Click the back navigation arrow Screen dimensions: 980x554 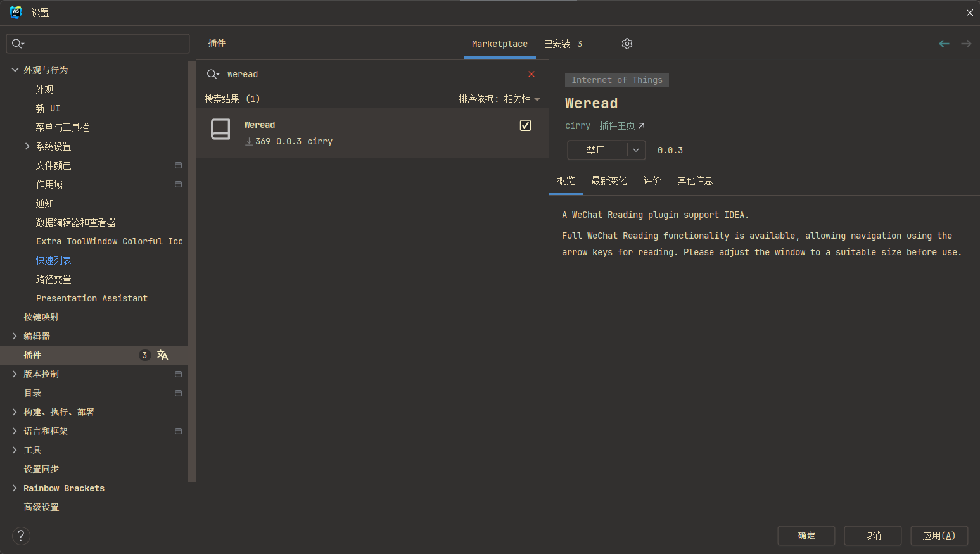tap(944, 44)
